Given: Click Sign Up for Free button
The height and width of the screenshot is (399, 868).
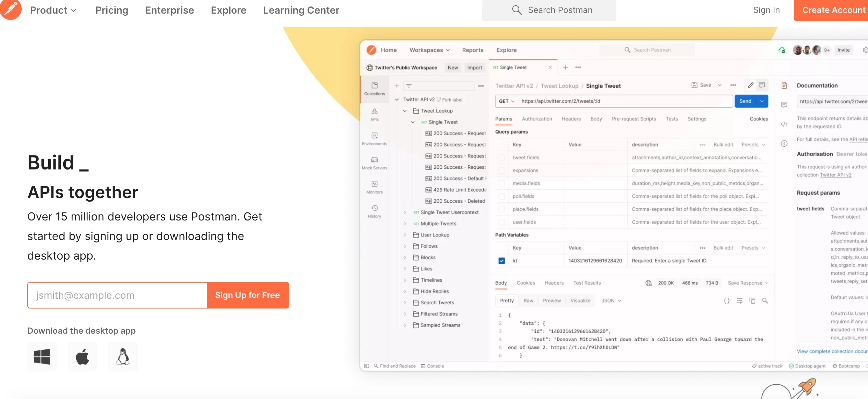Looking at the screenshot, I should click(x=248, y=295).
